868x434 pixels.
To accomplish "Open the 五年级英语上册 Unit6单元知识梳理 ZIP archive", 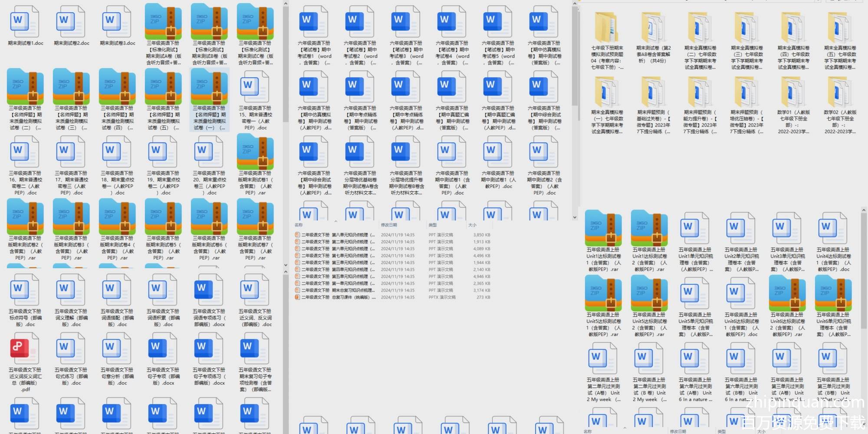I will tap(833, 294).
